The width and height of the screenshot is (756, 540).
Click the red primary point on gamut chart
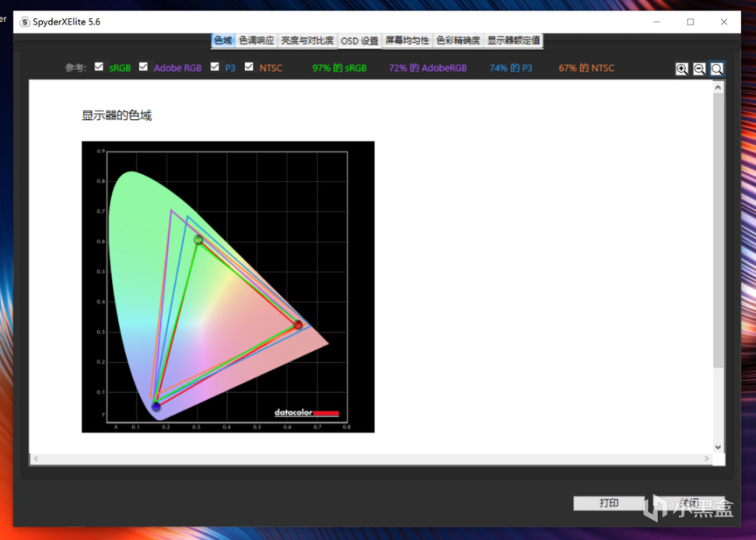(x=298, y=325)
